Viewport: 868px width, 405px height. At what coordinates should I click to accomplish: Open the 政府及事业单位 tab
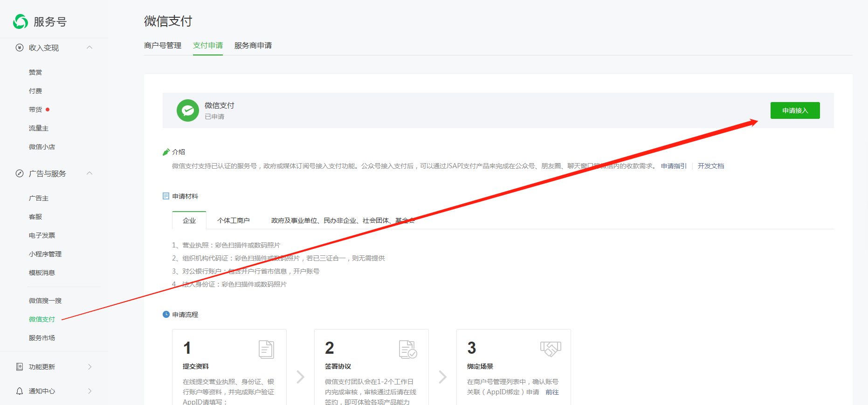pos(343,220)
